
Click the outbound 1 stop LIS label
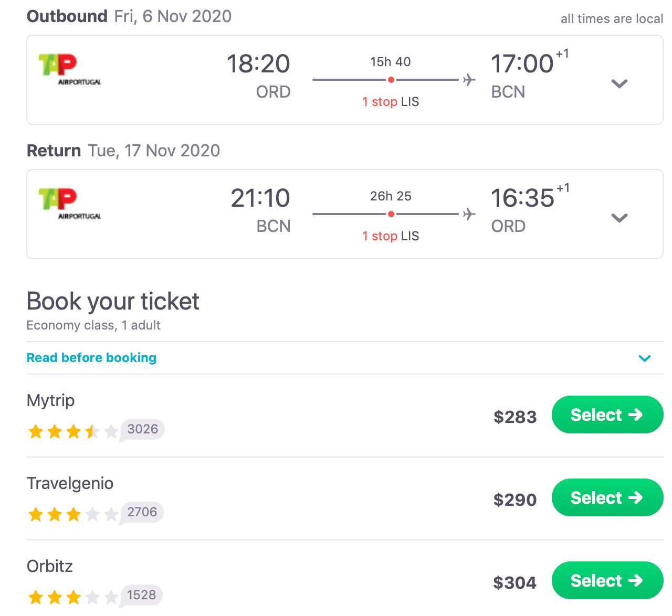391,102
